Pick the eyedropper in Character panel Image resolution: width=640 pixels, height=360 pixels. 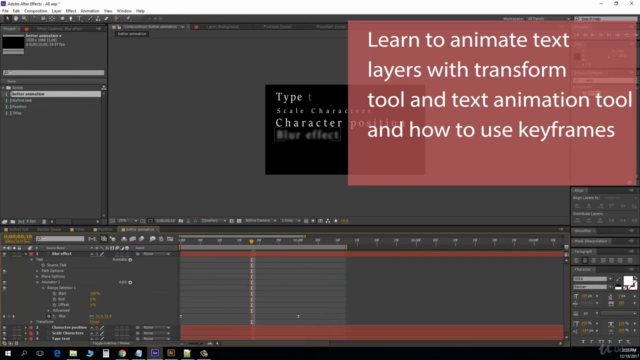click(618, 279)
